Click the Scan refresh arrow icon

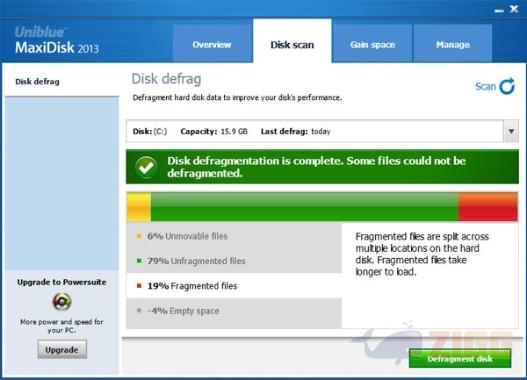[x=507, y=86]
